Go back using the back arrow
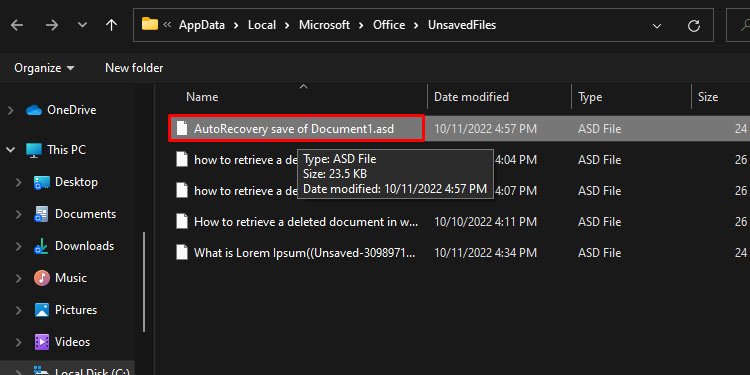This screenshot has width=750, height=375. pos(17,25)
